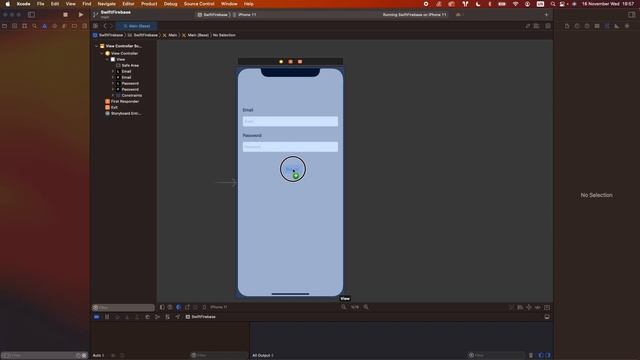Click the Main (Base) breadcrumb
The height and width of the screenshot is (360, 640).
tap(196, 35)
